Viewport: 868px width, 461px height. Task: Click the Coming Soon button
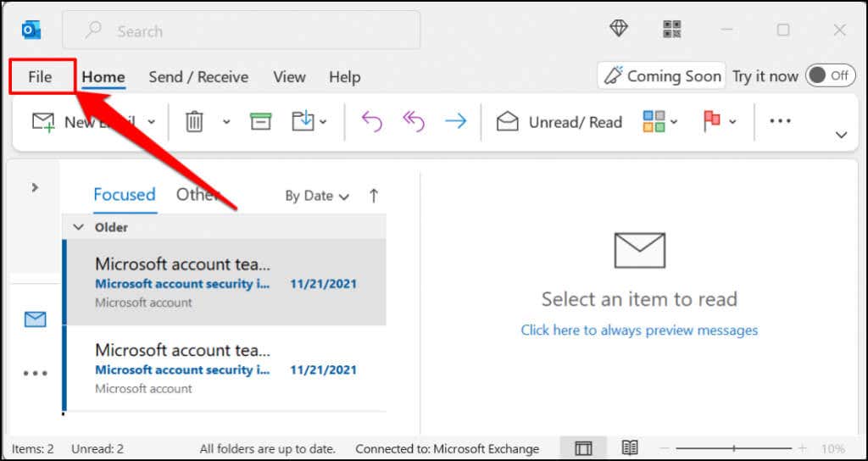[x=661, y=76]
